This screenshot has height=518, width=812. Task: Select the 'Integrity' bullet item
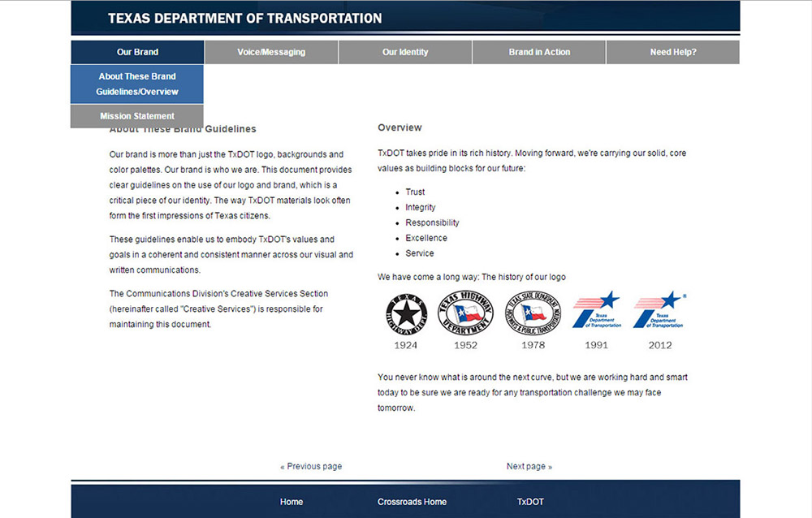(x=421, y=207)
